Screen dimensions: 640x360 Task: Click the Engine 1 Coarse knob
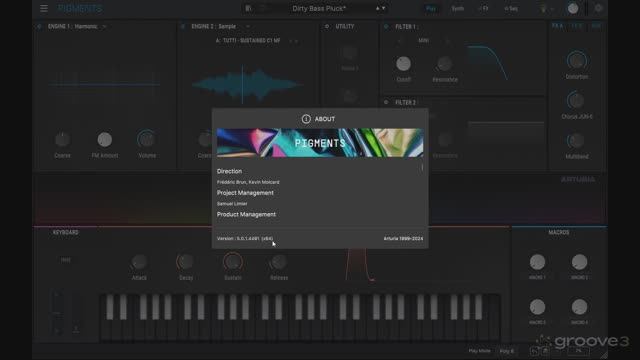(62, 140)
